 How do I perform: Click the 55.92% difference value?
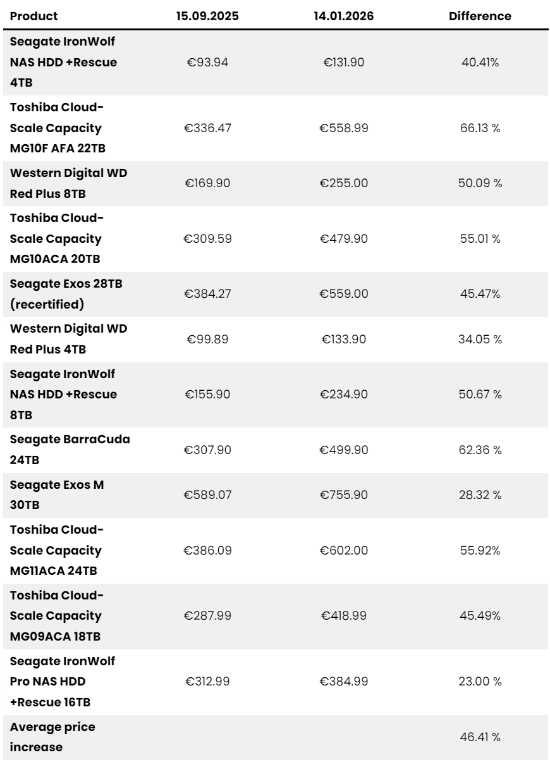click(x=480, y=551)
